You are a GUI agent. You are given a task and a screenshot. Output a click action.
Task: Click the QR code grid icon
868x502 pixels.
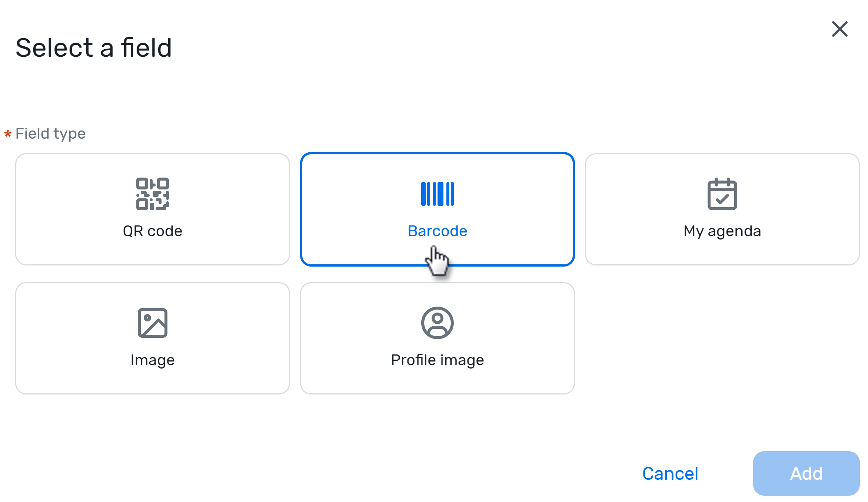click(152, 194)
